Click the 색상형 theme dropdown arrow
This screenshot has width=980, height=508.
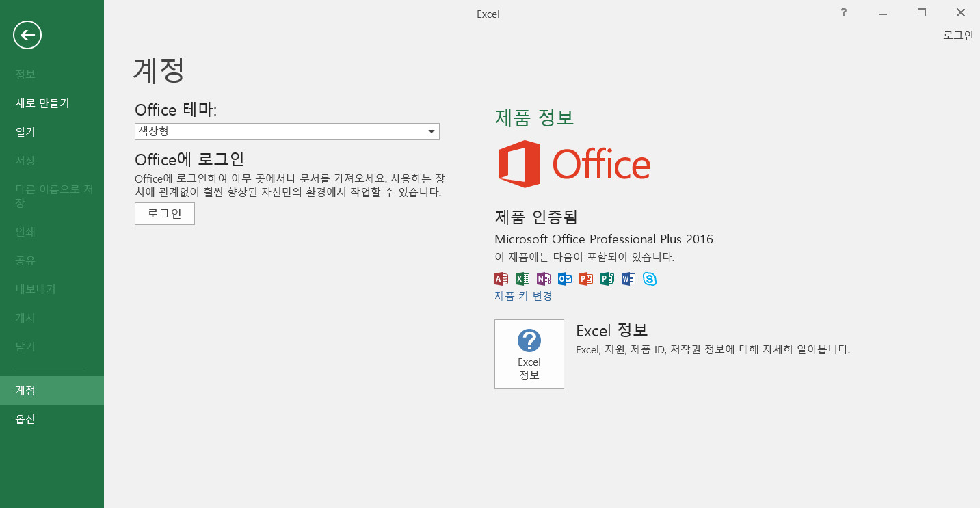[432, 131]
